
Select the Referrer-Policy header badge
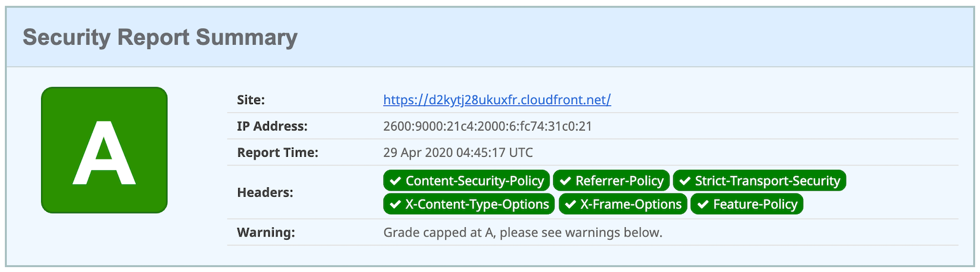point(611,181)
